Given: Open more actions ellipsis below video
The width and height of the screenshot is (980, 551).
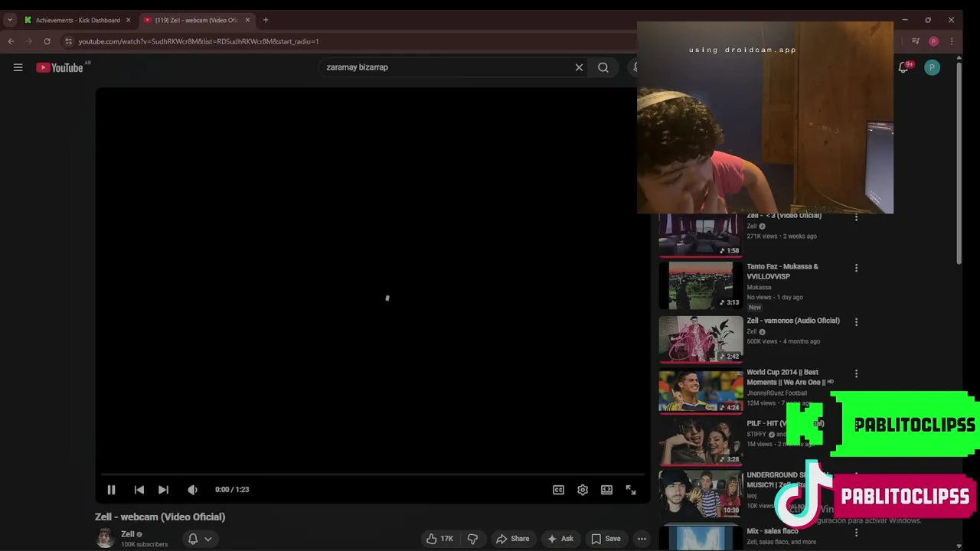Looking at the screenshot, I should click(x=642, y=539).
